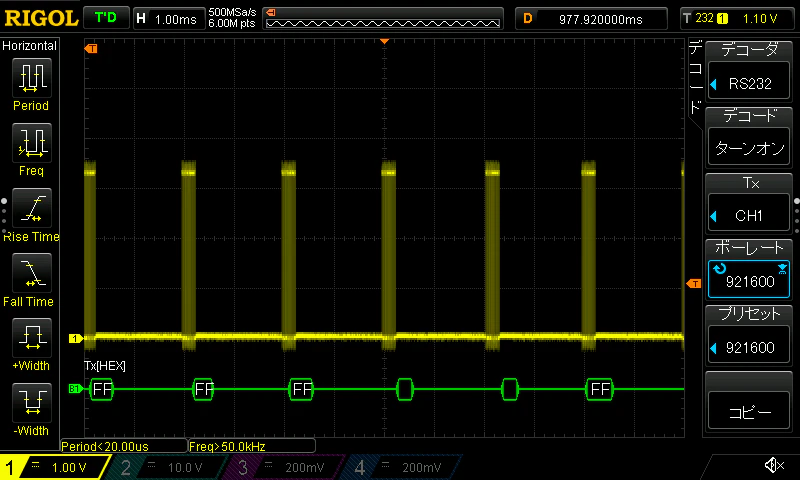800x480 pixels.
Task: Click the H horizontal timebase icon
Action: pyautogui.click(x=141, y=19)
